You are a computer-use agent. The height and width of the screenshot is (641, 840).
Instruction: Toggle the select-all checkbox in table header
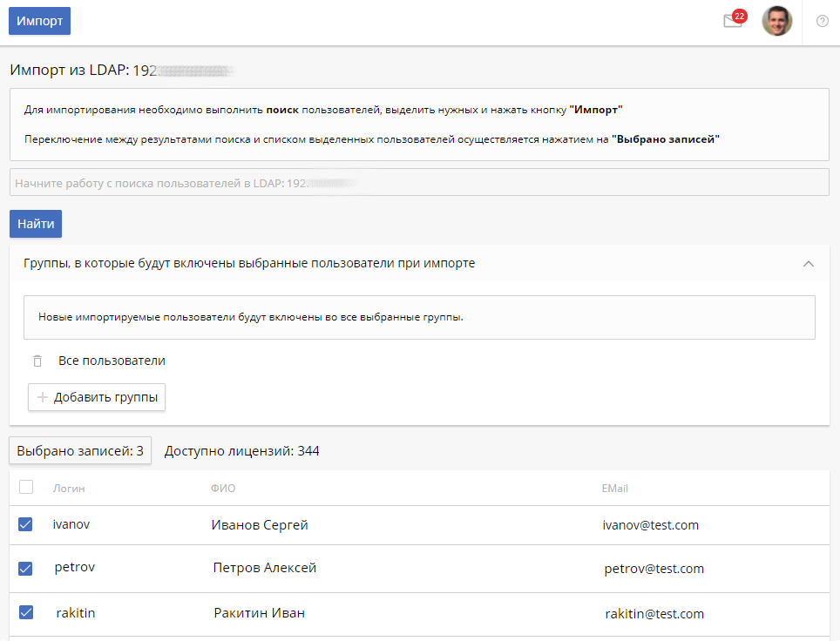26,488
